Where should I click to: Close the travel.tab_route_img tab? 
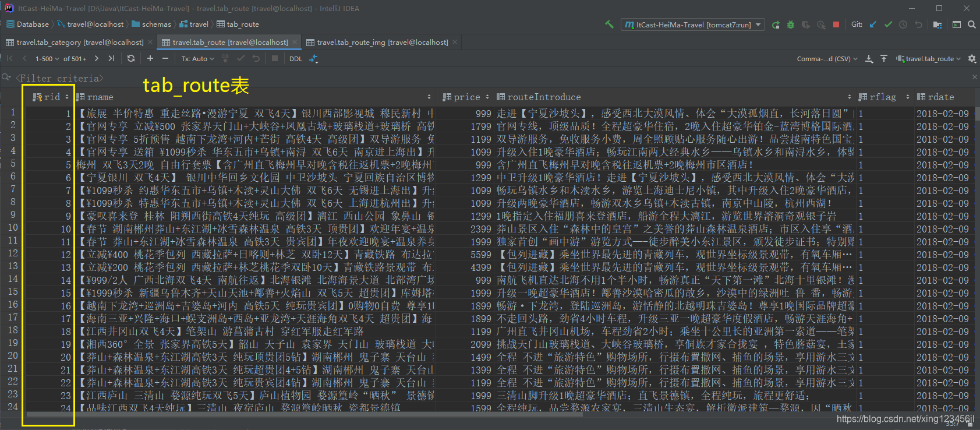455,42
